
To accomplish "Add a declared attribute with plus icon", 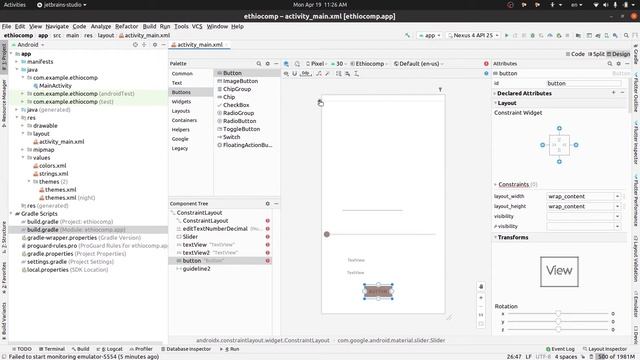I will click(x=613, y=93).
